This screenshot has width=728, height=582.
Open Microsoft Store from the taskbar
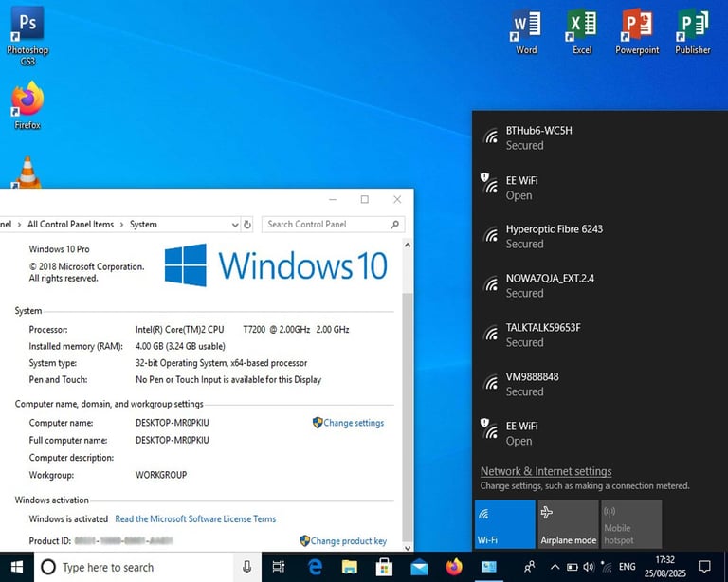point(384,567)
